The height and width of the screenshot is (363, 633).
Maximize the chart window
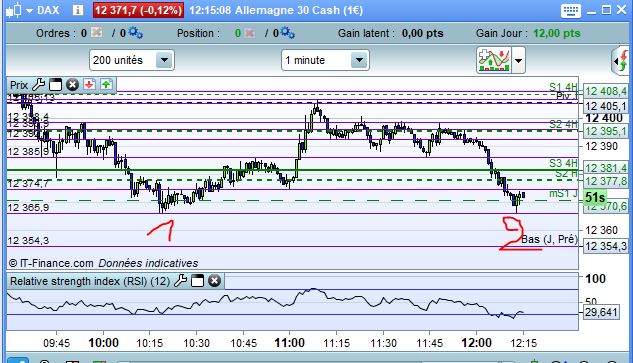(606, 10)
